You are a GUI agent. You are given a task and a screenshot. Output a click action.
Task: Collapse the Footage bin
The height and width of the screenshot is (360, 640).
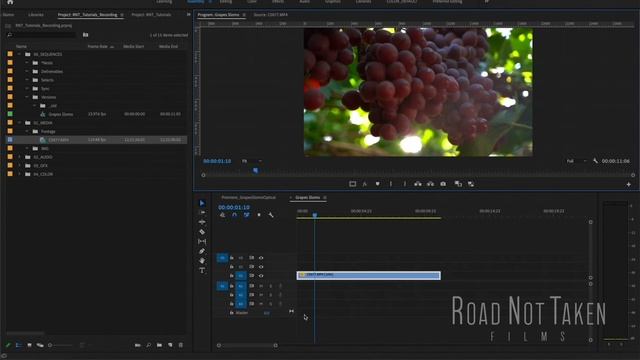pos(27,131)
